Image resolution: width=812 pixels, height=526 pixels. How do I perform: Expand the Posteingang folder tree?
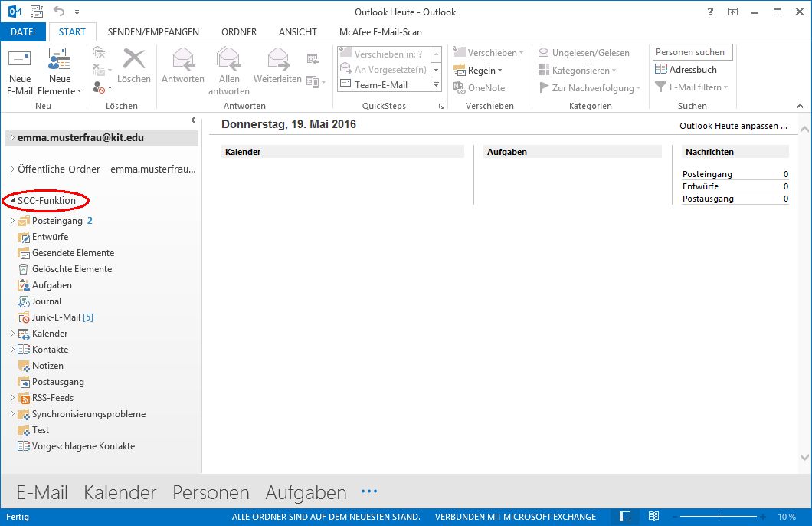[x=12, y=221]
